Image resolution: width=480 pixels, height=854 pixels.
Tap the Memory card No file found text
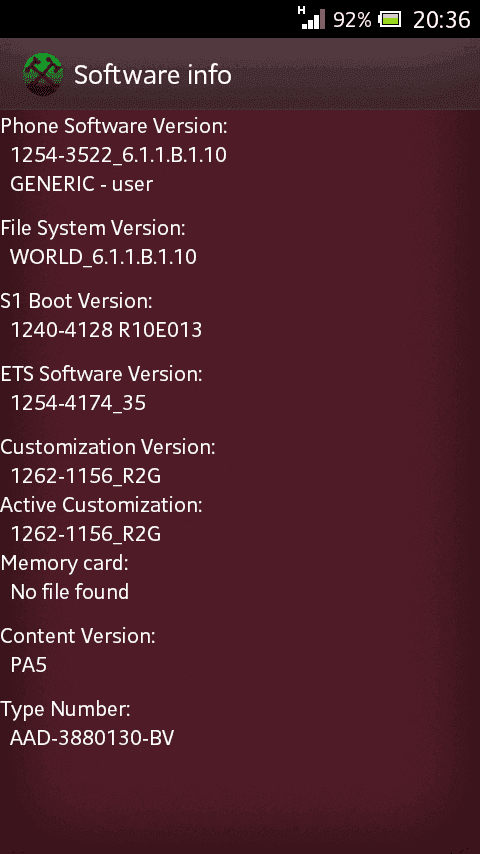point(70,592)
